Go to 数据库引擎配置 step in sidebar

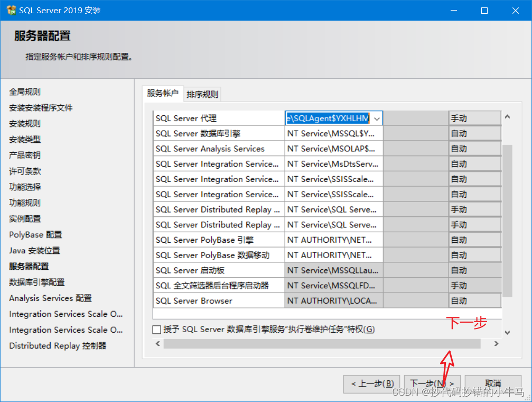coord(36,282)
